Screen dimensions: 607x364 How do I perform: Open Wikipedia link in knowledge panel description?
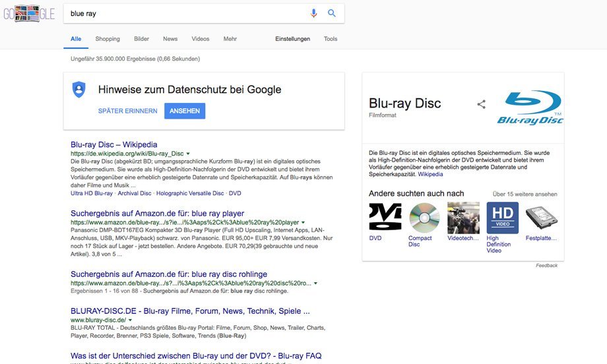430,174
